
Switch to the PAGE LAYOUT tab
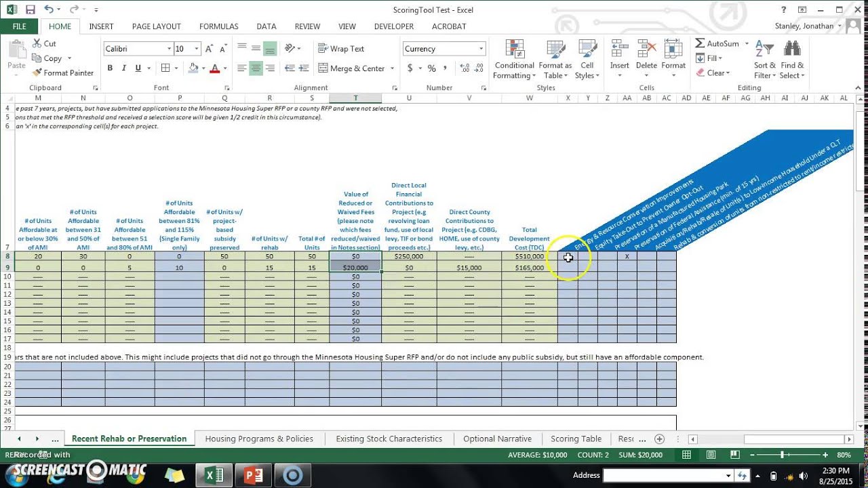[x=157, y=26]
